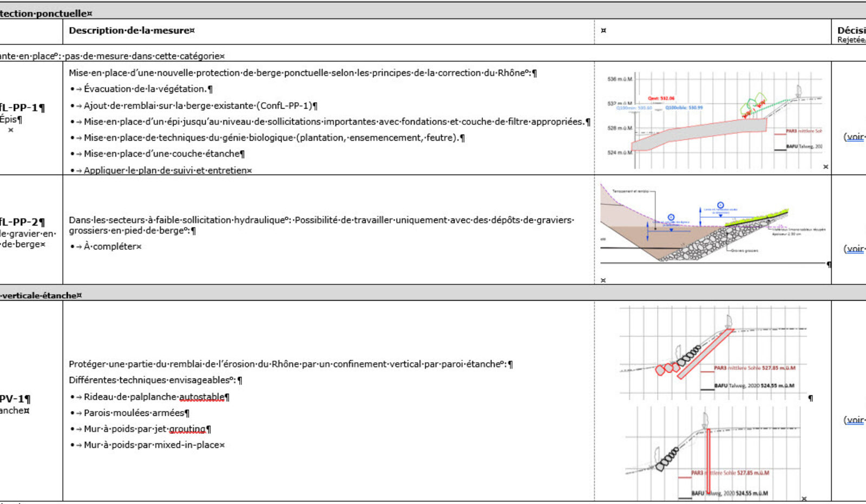Place cursor in "Description de la mesure" header

point(129,31)
